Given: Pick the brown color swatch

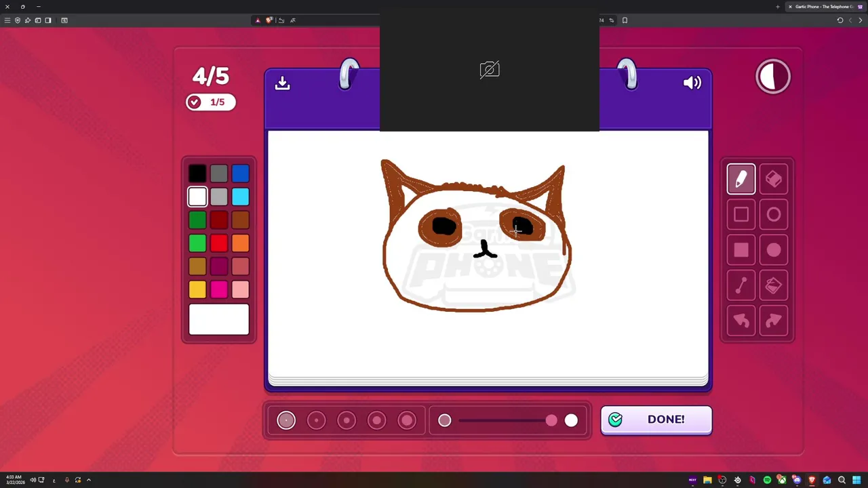Looking at the screenshot, I should 241,220.
